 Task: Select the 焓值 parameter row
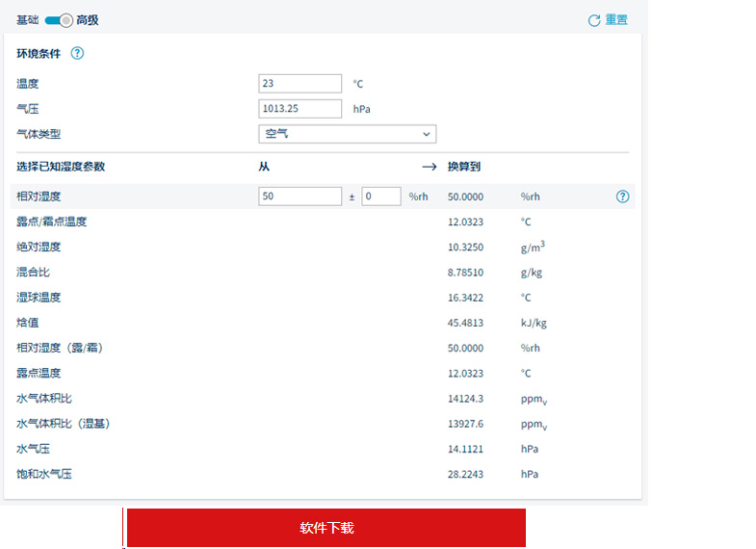[323, 323]
